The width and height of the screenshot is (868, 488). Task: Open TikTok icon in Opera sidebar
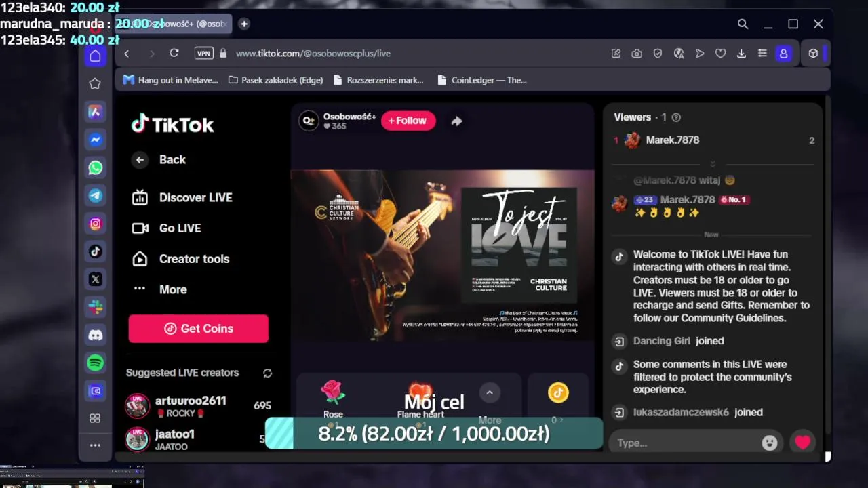[95, 251]
